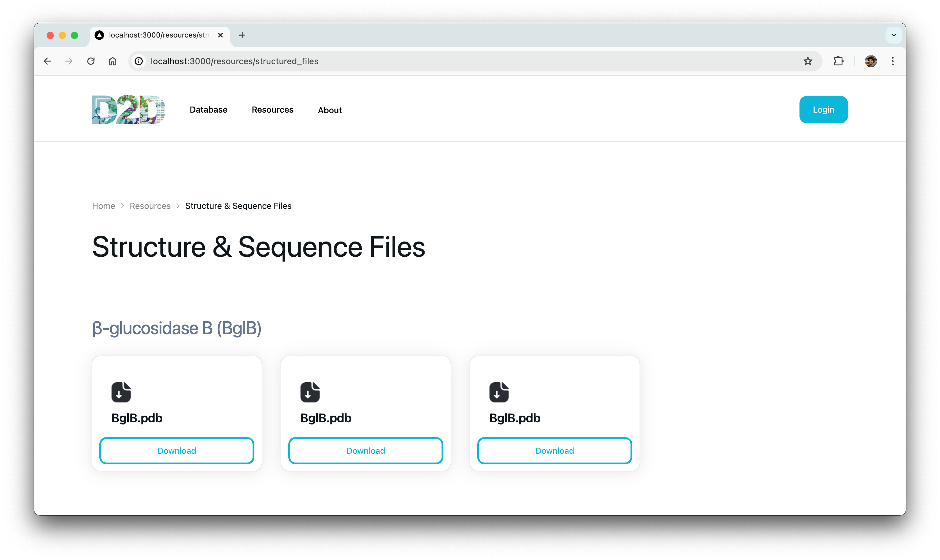Bookmark this page with the star icon
940x560 pixels.
807,61
